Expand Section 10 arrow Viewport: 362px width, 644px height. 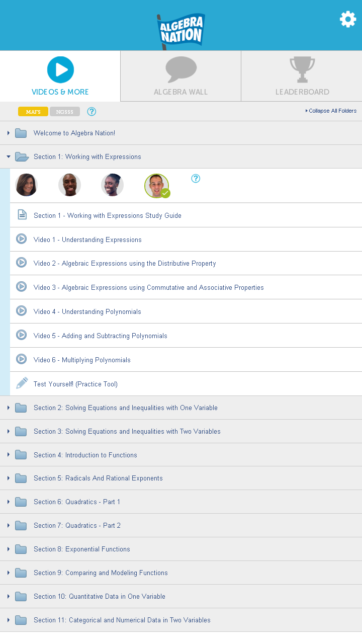point(9,596)
